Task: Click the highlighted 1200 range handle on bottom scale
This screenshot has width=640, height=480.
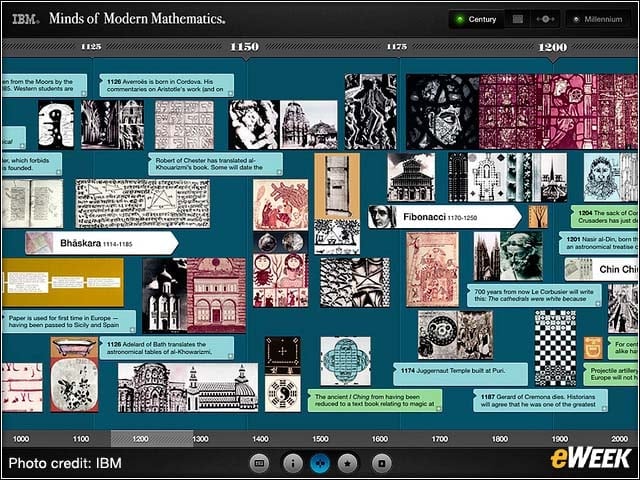Action: (x=152, y=439)
